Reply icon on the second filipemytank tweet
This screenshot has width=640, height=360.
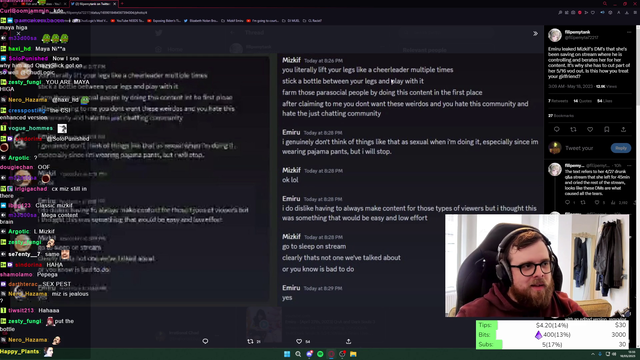[567, 202]
